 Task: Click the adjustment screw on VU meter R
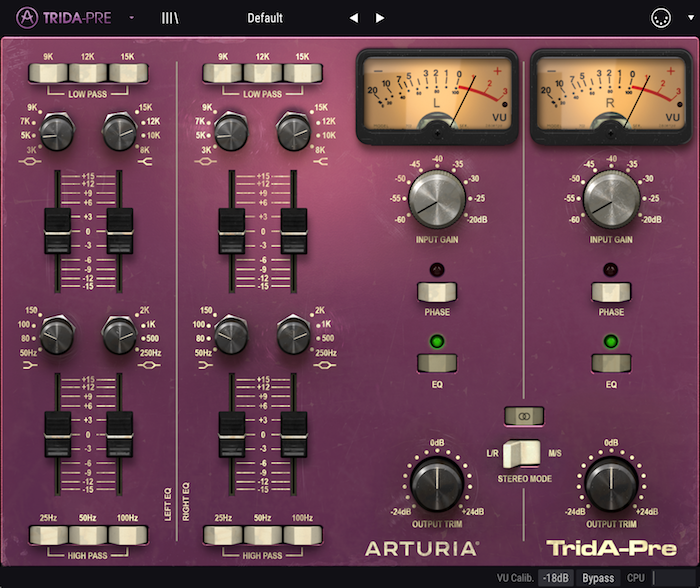(611, 134)
